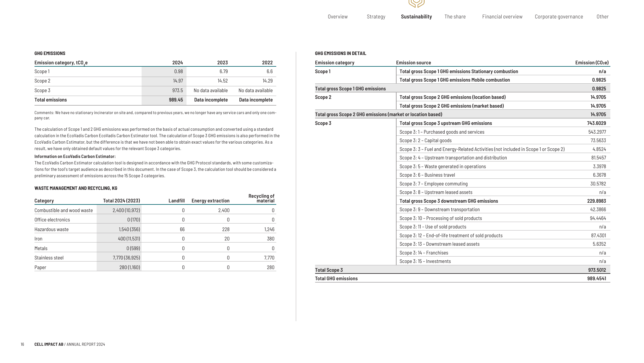Click Scope 2 2023 value 14.52

pos(222,81)
